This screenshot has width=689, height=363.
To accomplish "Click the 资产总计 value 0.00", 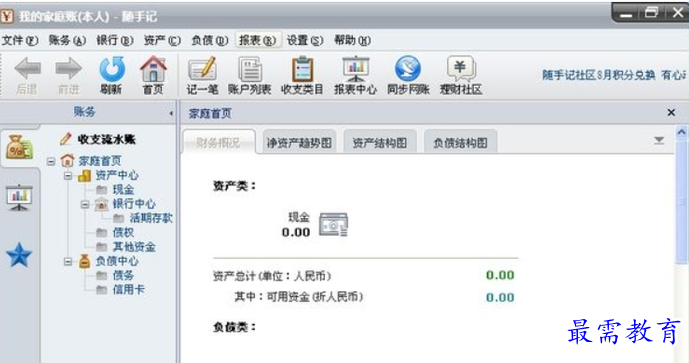I will pos(500,275).
